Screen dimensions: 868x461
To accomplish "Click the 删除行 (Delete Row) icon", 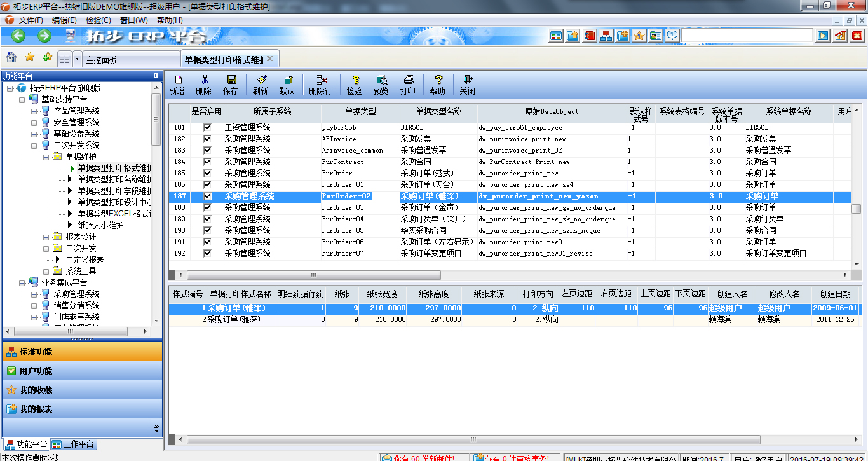I will [320, 83].
